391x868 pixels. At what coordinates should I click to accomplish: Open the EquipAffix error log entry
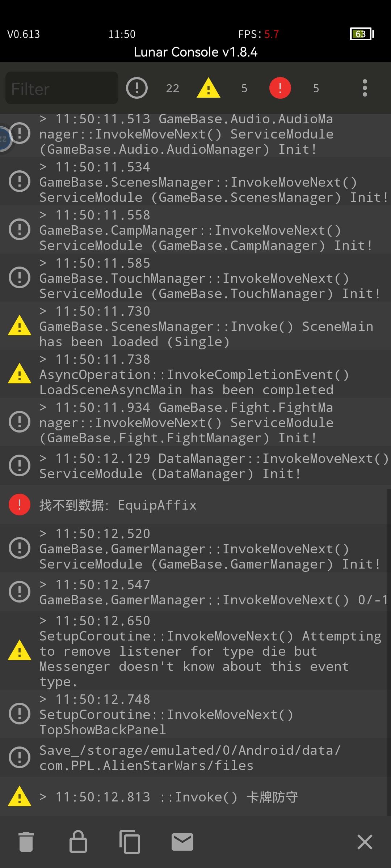(195, 505)
